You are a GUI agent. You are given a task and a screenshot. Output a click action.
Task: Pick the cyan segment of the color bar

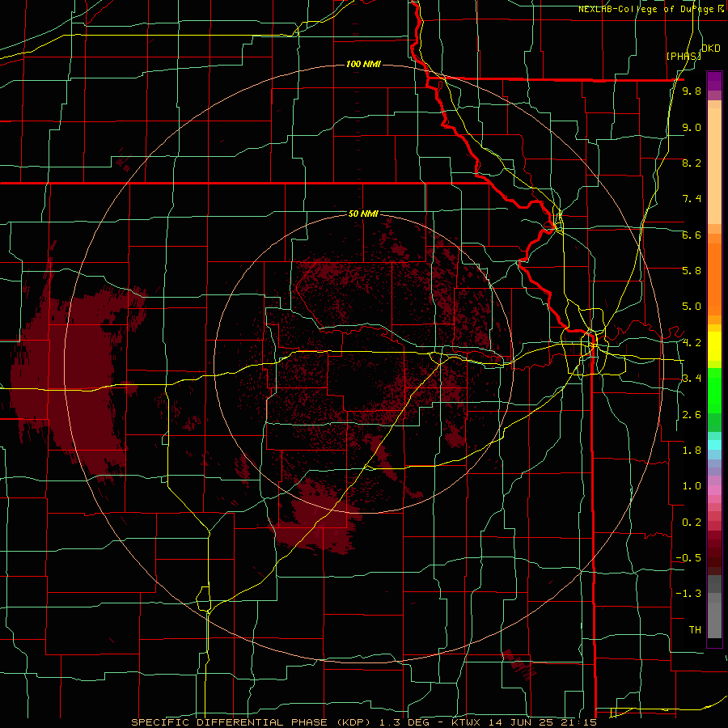click(714, 445)
